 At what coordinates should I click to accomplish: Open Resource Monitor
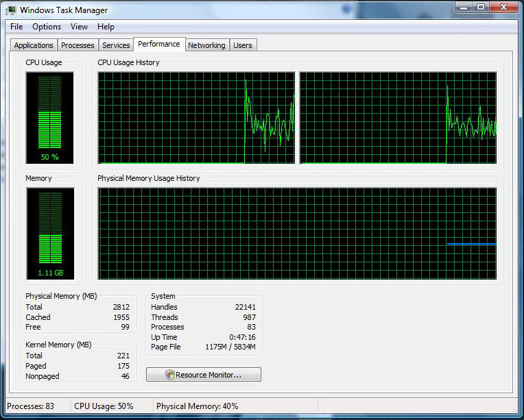point(204,375)
